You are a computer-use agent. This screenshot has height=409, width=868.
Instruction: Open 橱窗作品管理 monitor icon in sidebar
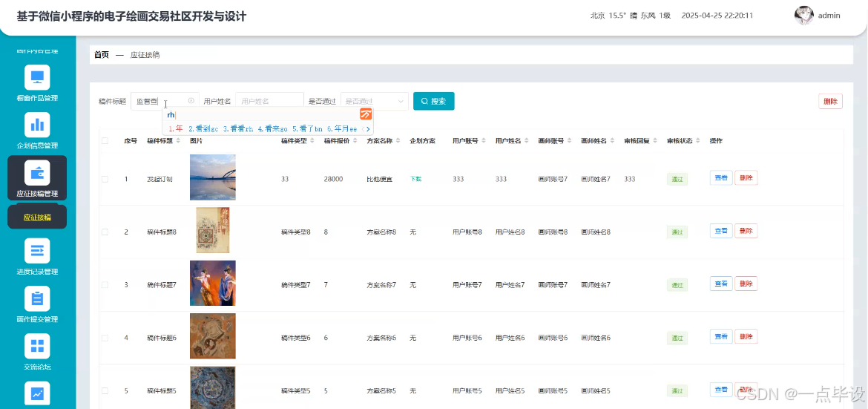coord(37,77)
